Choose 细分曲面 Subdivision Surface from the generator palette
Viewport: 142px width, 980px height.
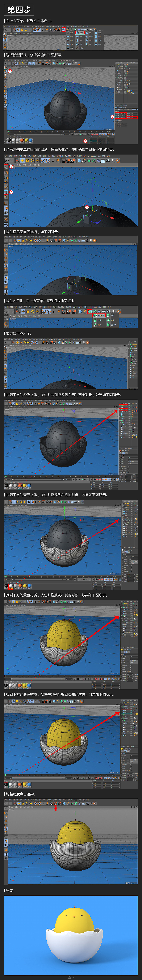click(99, 315)
